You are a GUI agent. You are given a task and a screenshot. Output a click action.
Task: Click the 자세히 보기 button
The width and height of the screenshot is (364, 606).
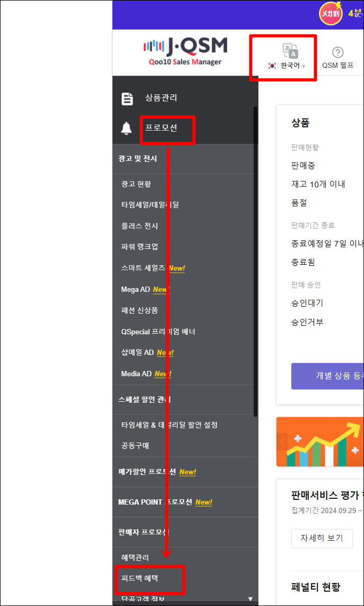tap(322, 539)
